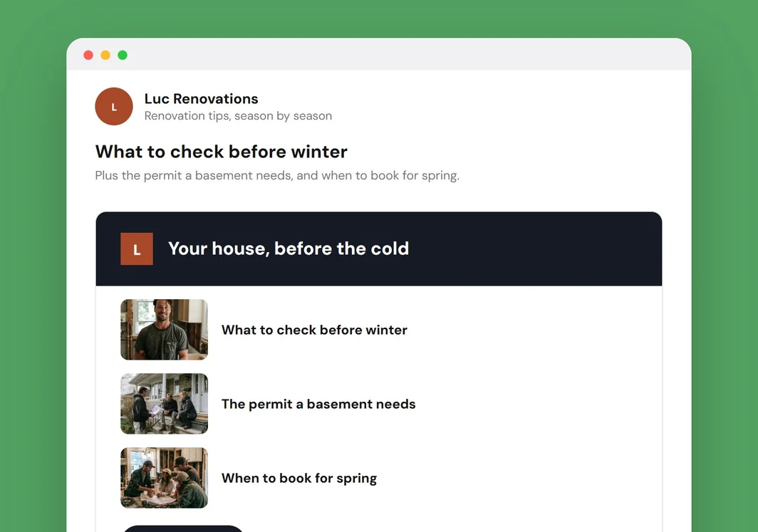Open the porch conversation thumbnail

pyautogui.click(x=165, y=404)
